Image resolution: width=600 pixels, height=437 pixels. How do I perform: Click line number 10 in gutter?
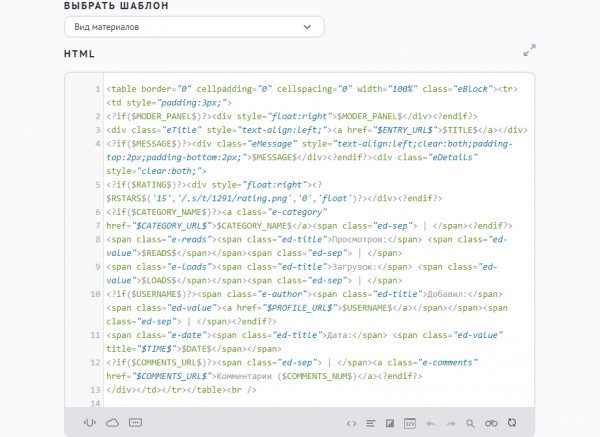click(x=95, y=294)
